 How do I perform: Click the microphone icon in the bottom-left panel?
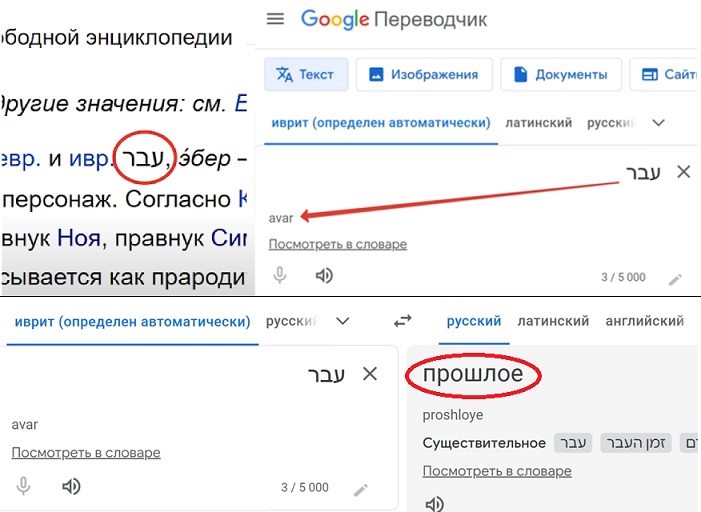coord(24,486)
